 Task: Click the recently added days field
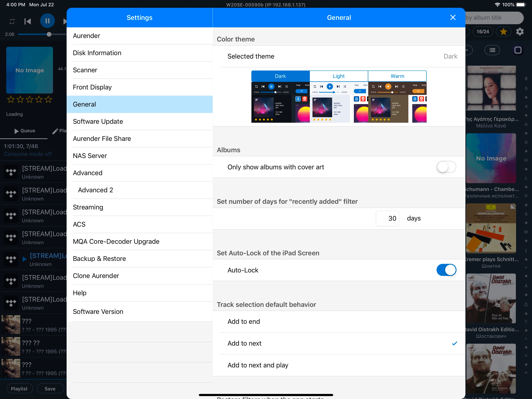387,218
